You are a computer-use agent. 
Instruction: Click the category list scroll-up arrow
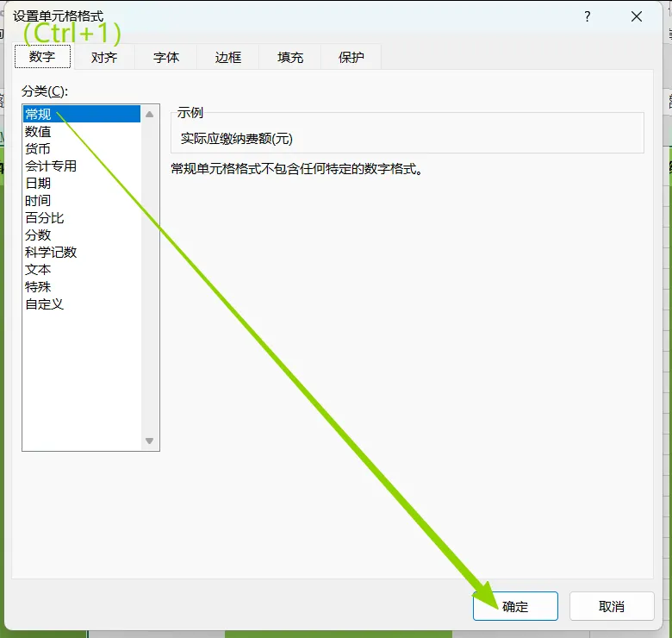click(x=150, y=114)
